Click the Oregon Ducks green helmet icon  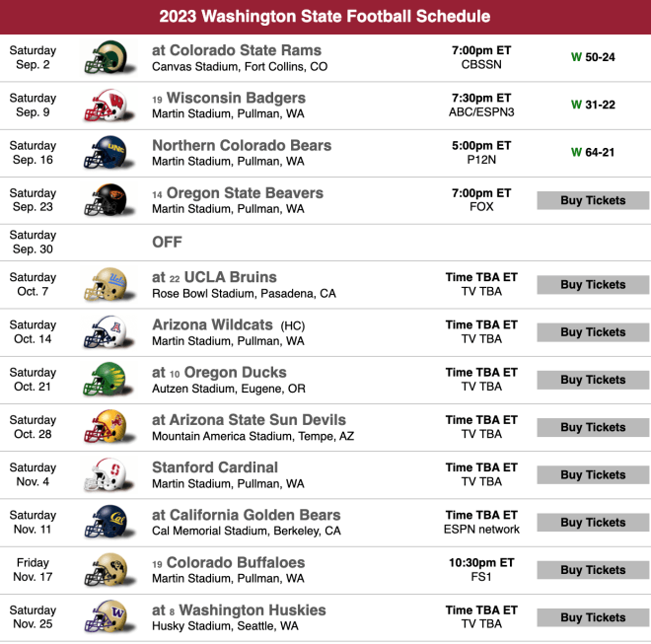click(108, 380)
